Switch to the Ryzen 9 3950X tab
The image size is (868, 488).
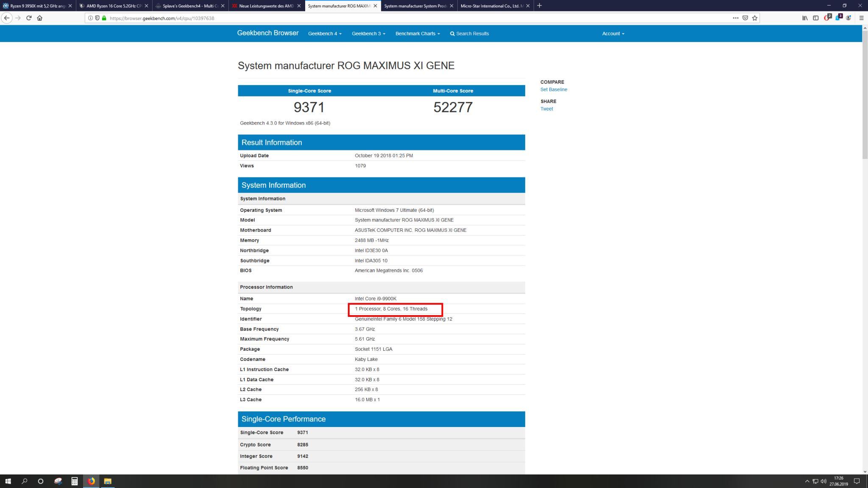(x=37, y=6)
